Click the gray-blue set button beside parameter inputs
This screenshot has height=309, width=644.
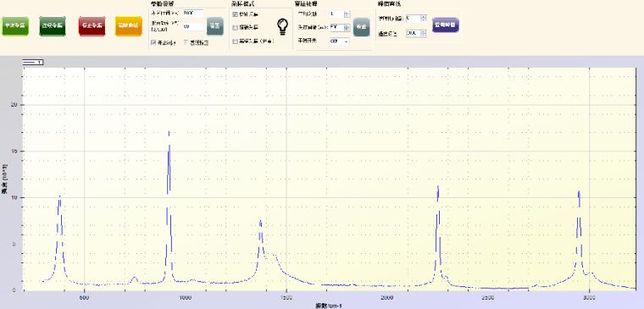pyautogui.click(x=214, y=26)
